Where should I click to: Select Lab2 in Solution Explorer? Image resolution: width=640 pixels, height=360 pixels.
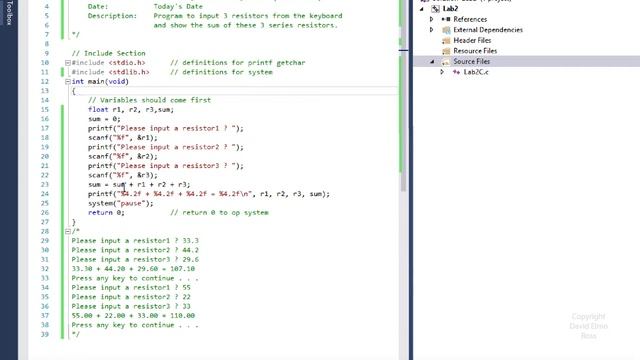[450, 9]
